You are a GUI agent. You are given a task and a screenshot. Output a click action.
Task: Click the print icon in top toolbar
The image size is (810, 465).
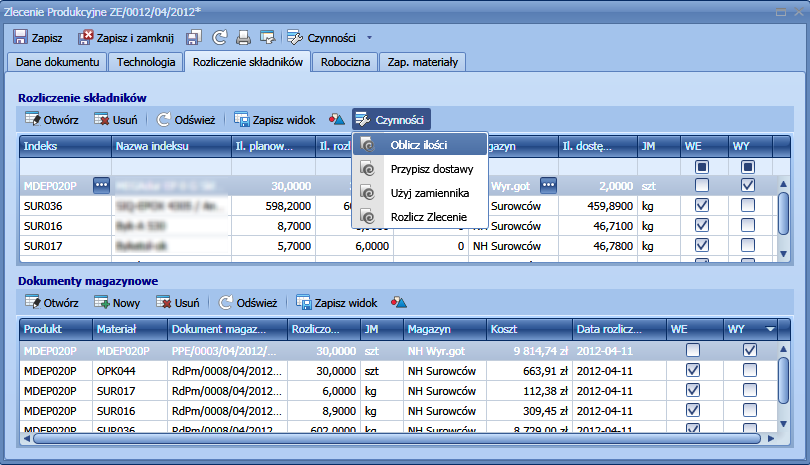[x=242, y=38]
